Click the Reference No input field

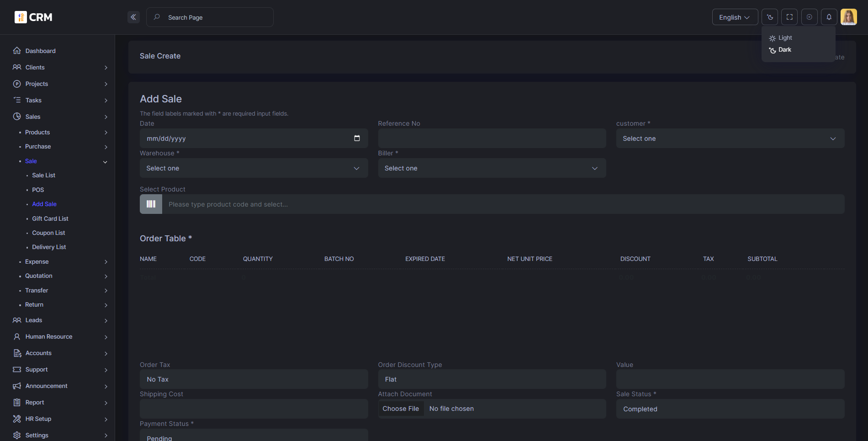click(x=492, y=138)
